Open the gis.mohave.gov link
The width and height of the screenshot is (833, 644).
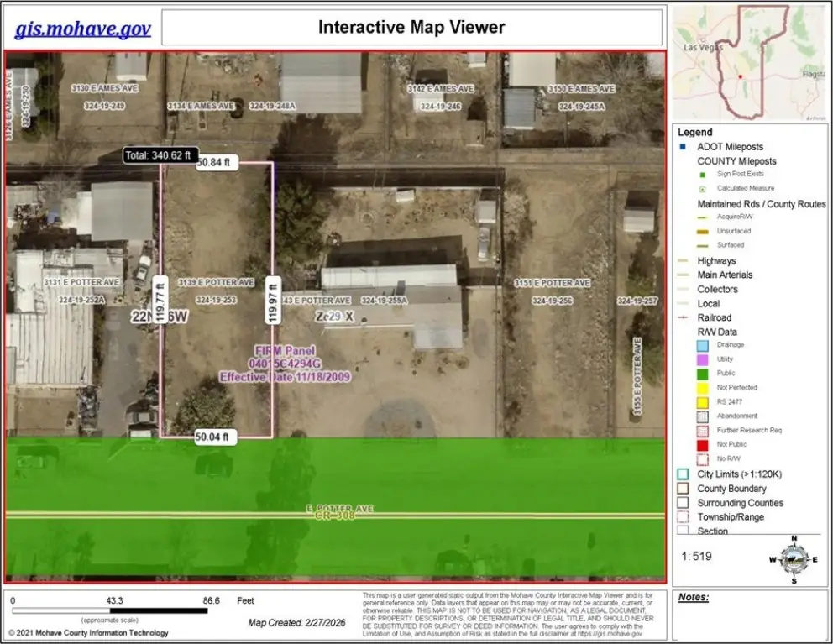click(x=82, y=29)
